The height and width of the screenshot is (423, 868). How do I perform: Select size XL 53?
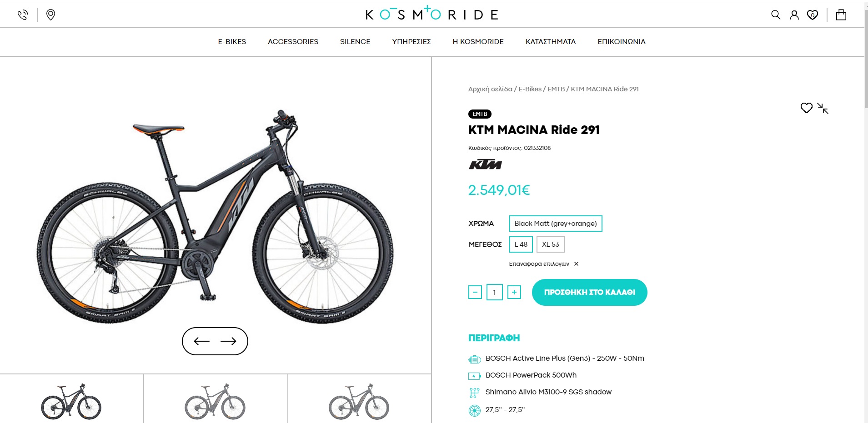[x=550, y=244]
